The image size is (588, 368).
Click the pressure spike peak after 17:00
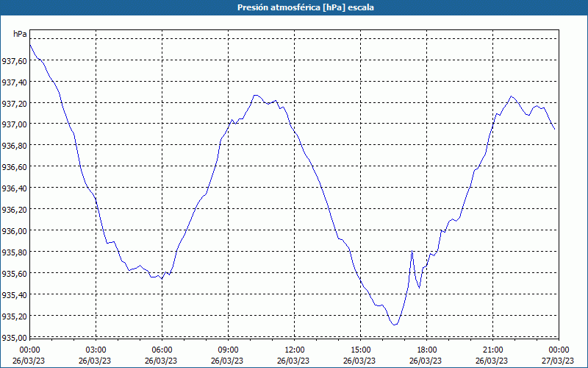tap(412, 250)
